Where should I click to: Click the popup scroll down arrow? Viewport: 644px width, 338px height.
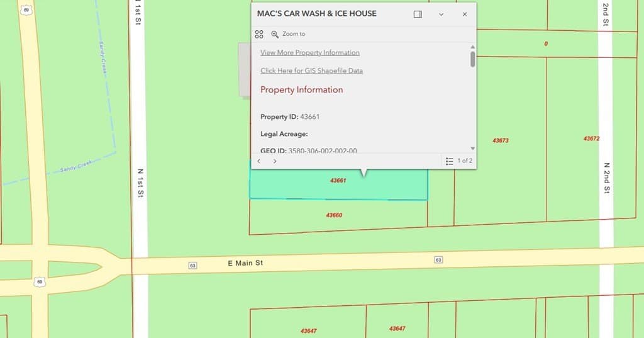[x=473, y=149]
